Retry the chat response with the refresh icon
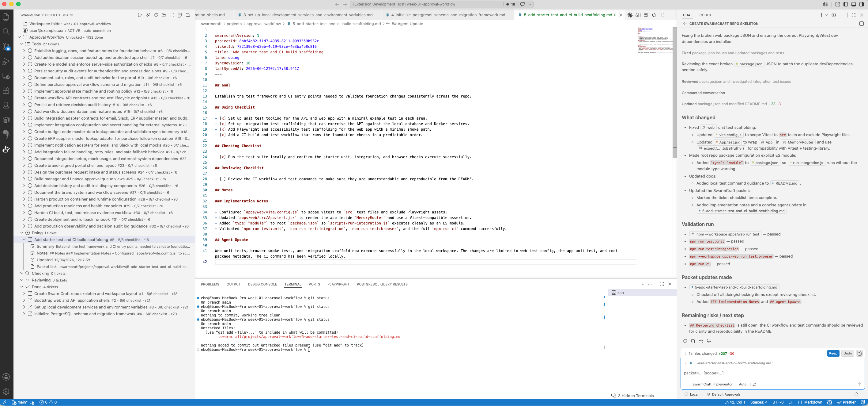Image resolution: width=868 pixels, height=406 pixels. [x=685, y=341]
